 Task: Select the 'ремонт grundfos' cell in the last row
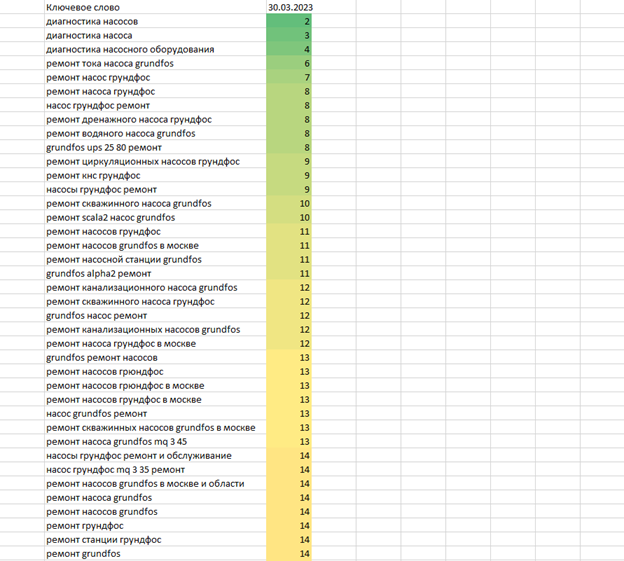155,553
